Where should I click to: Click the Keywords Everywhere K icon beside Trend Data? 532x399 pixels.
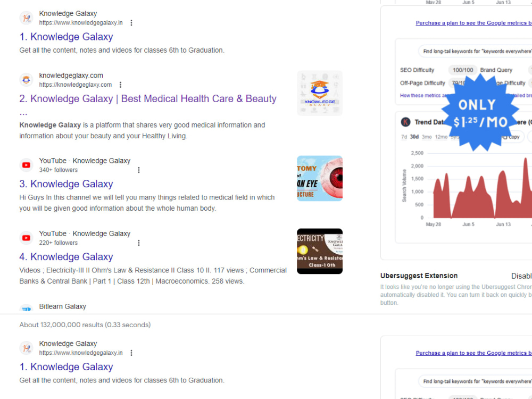pyautogui.click(x=405, y=122)
